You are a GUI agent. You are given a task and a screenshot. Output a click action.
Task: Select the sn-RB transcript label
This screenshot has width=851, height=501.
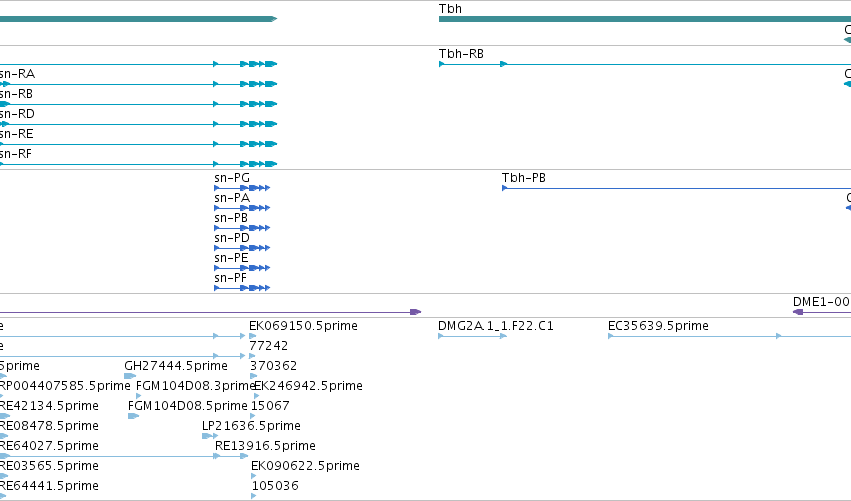coord(16,94)
